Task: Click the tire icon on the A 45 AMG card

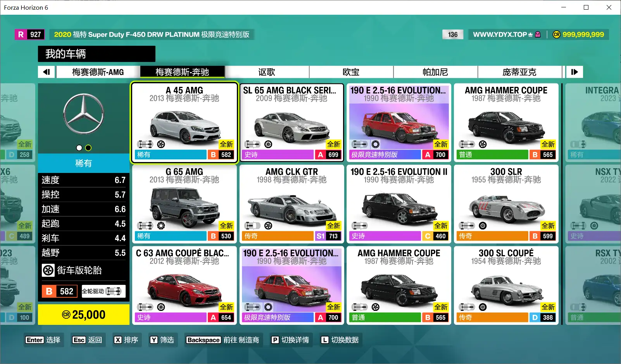Action: (161, 144)
